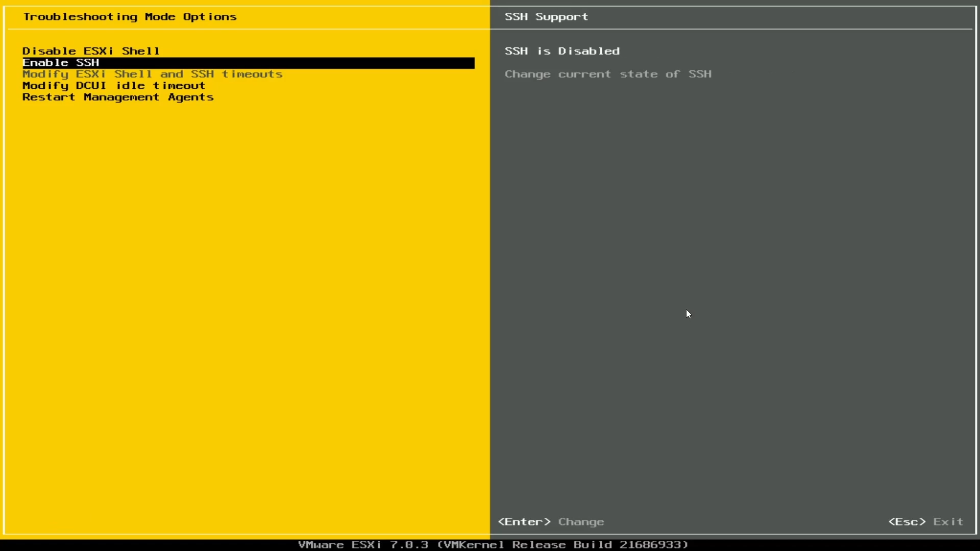
Task: Click the "Change current state of SSH" description
Action: point(608,74)
